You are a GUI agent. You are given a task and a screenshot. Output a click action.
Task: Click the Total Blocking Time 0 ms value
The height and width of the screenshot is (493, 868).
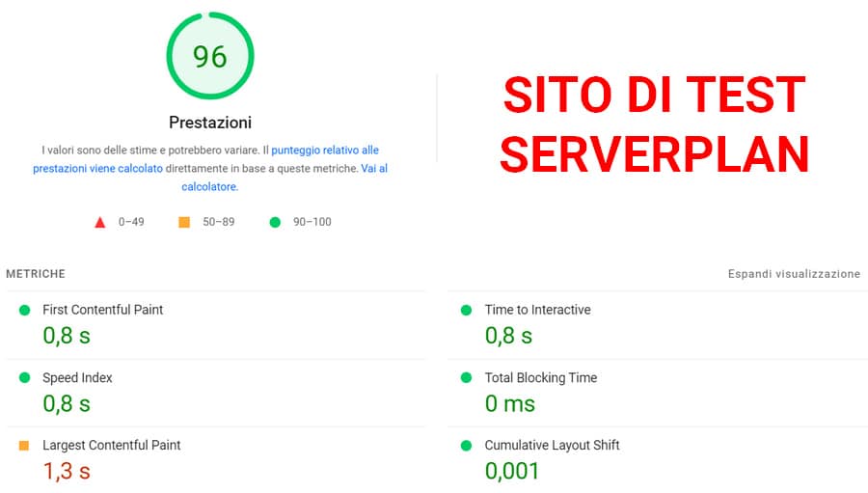click(509, 403)
